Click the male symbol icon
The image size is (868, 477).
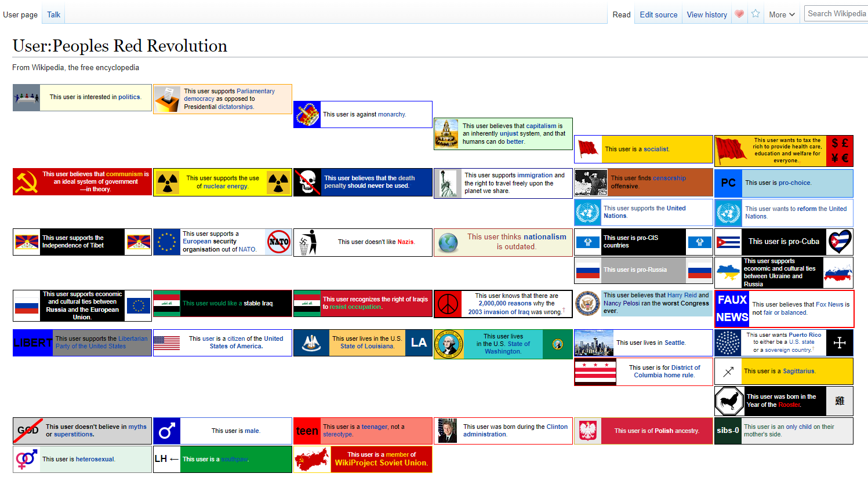click(x=167, y=431)
